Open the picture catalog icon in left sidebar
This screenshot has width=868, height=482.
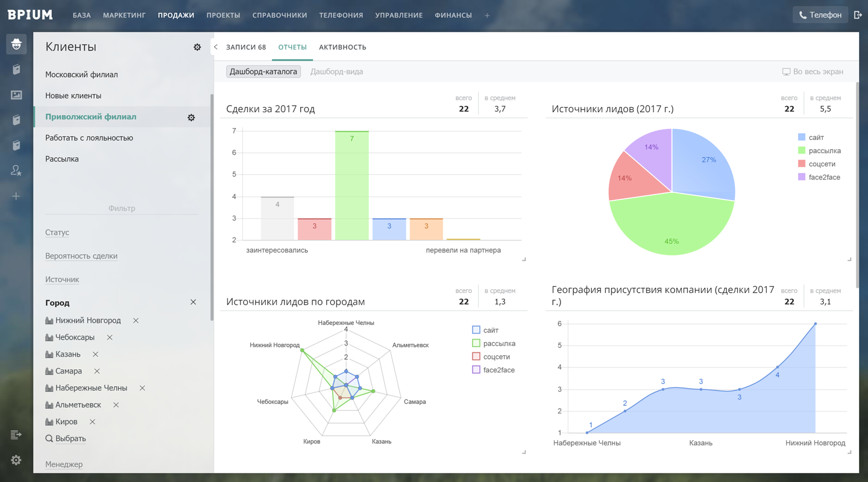(x=16, y=95)
